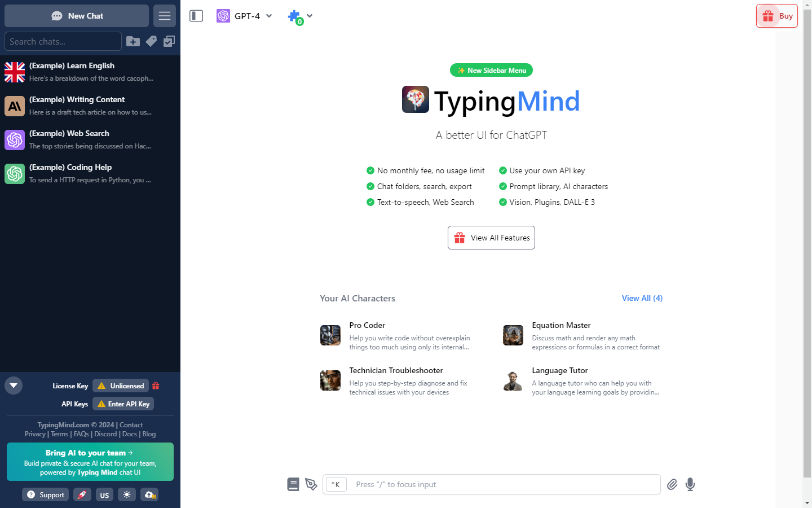
Task: Select the Pro Coder character
Action: click(x=400, y=336)
